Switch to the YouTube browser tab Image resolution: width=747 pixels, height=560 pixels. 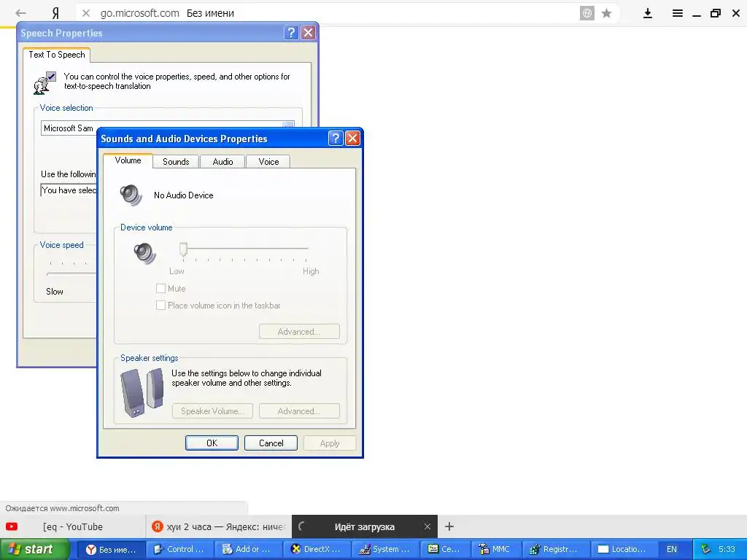point(72,526)
